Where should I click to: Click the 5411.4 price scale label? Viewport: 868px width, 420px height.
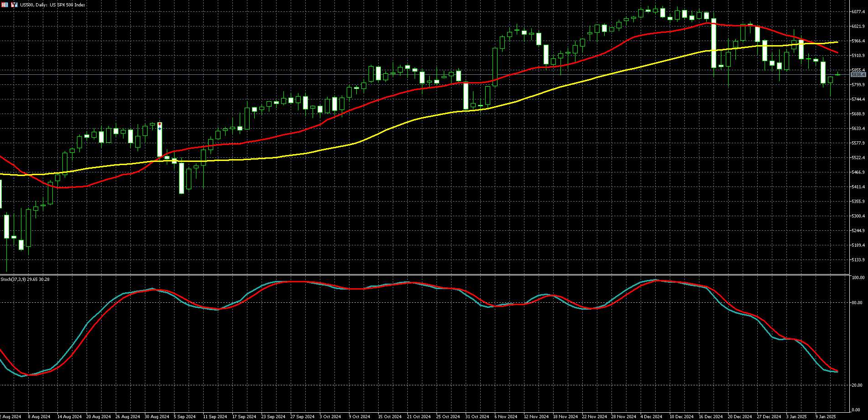[x=858, y=187]
